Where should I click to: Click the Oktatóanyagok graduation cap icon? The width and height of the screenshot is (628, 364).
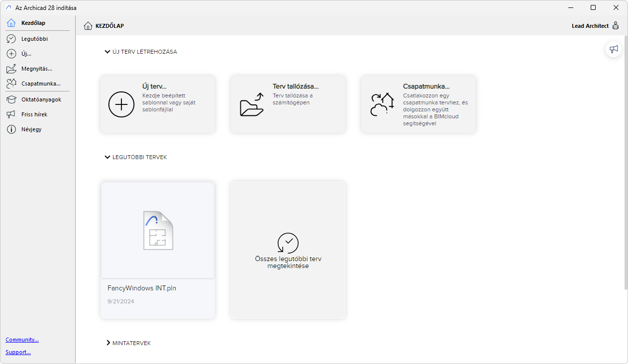11,99
